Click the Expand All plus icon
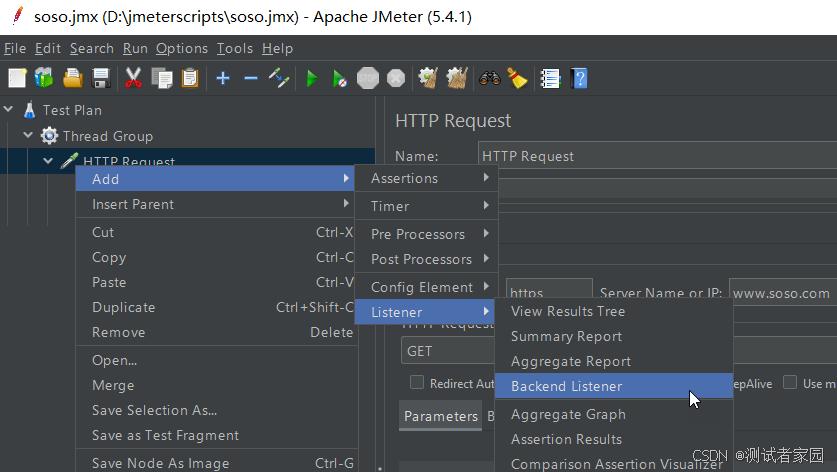The image size is (837, 472). [x=223, y=78]
